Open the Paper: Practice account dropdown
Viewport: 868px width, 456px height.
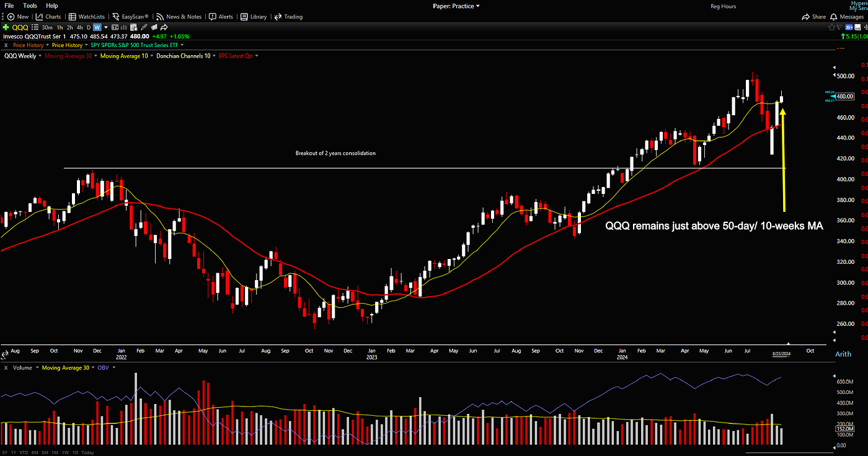point(456,6)
